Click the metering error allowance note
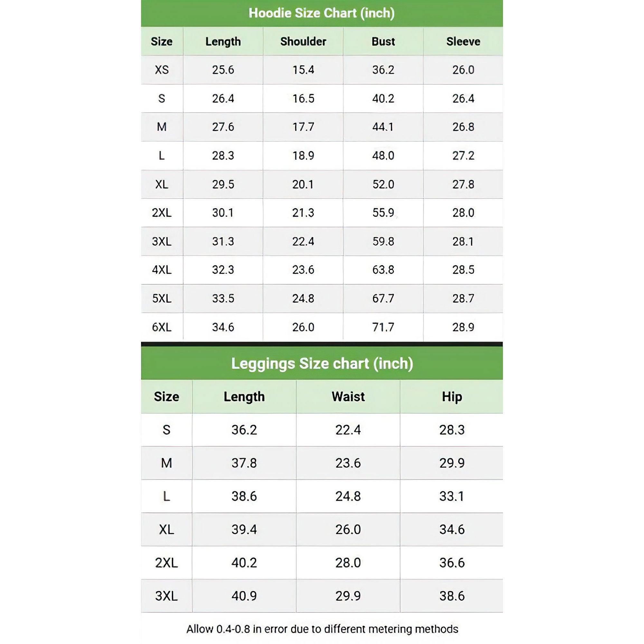This screenshot has width=644, height=644. (322, 629)
